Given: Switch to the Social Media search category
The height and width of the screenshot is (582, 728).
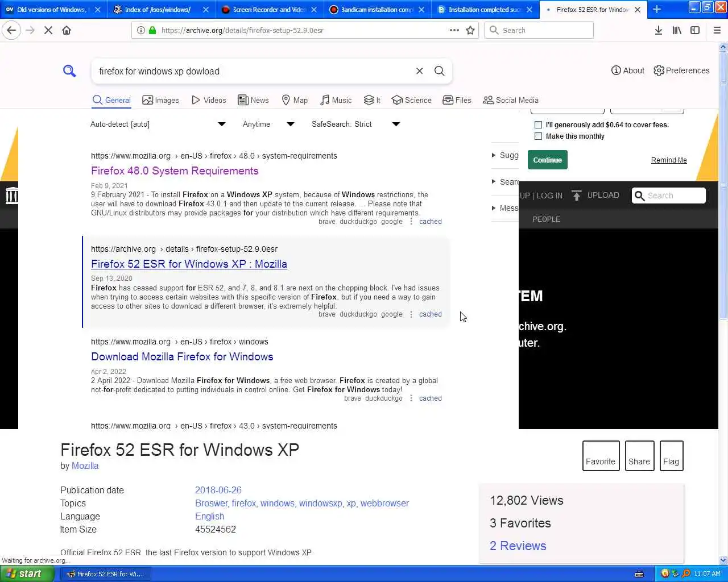Looking at the screenshot, I should point(510,100).
